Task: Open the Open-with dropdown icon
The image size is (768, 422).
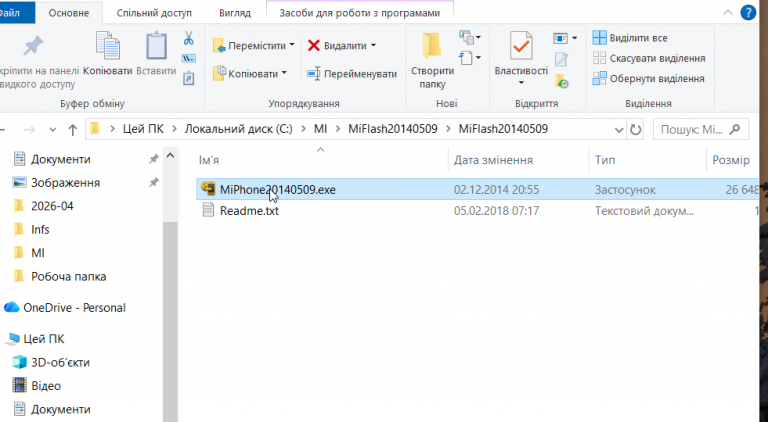Action: (565, 38)
